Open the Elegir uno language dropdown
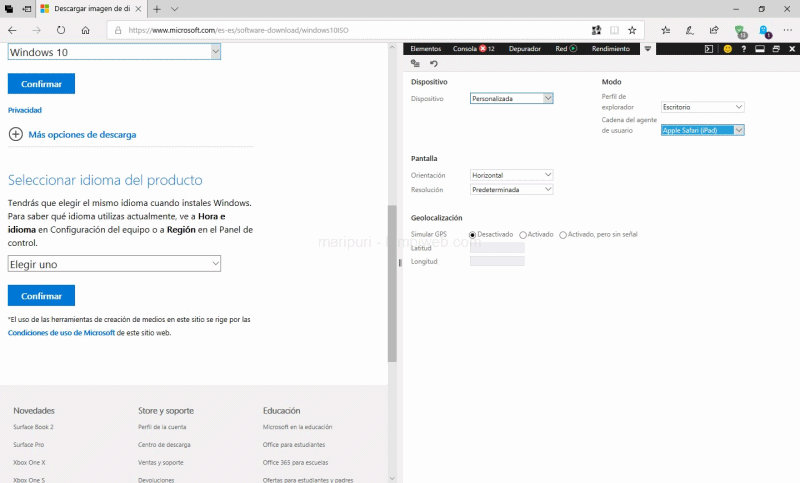Screen dimensions: 800x483 [114, 264]
